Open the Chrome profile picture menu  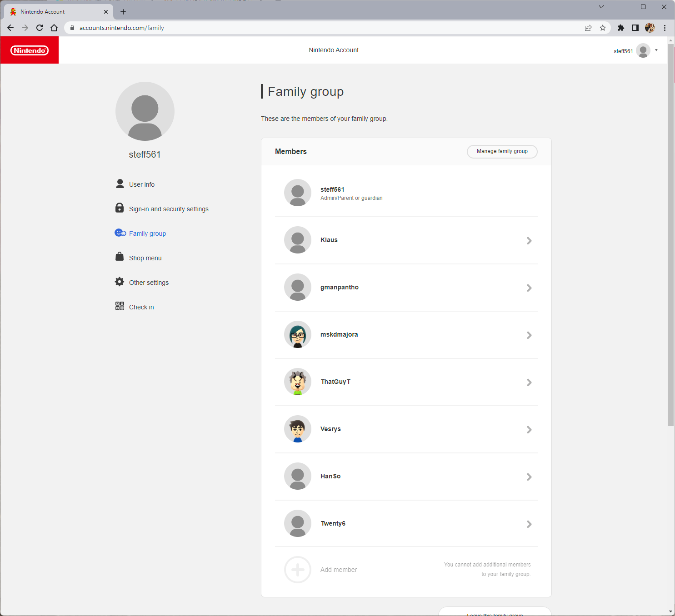pos(650,28)
